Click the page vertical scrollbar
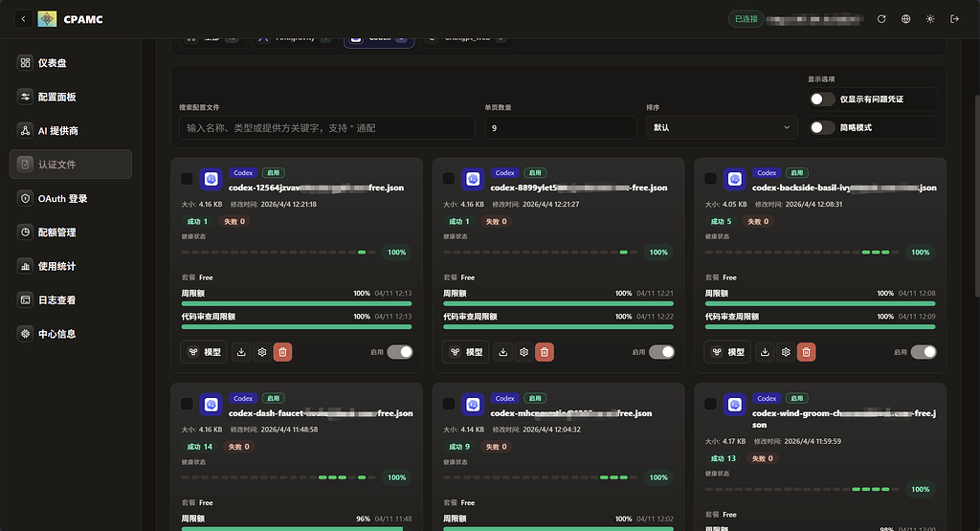Image resolution: width=980 pixels, height=531 pixels. pos(976,197)
